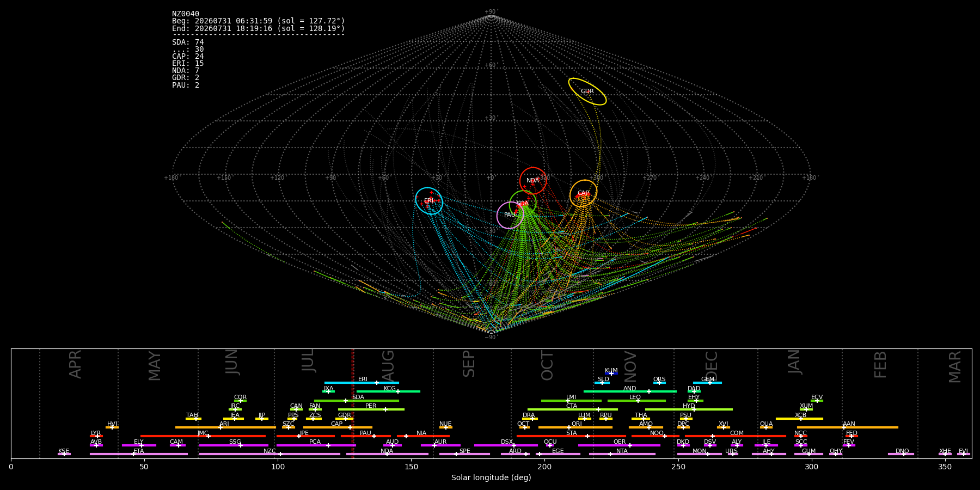
Task: Click the pink PAU radiant circle
Action: tap(510, 215)
